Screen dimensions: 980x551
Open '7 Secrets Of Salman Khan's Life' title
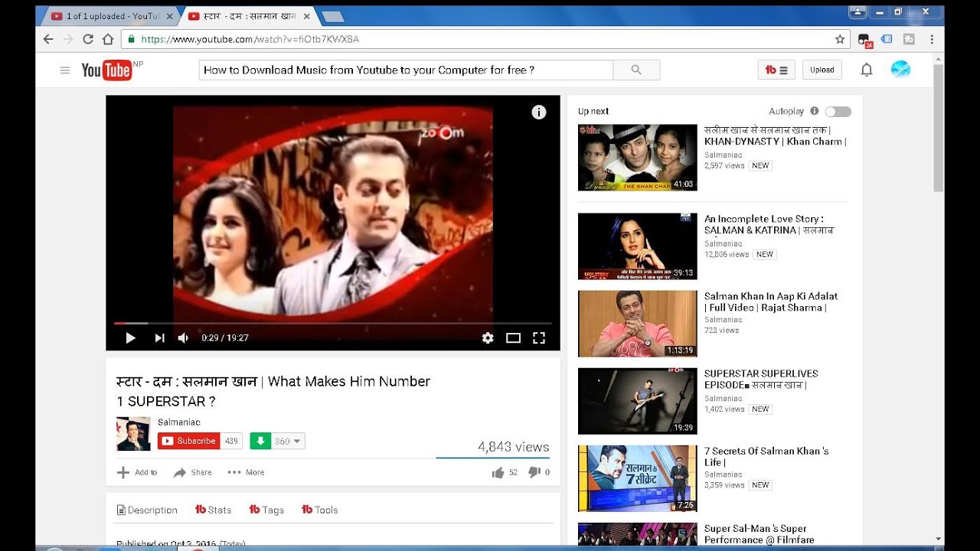click(x=766, y=456)
